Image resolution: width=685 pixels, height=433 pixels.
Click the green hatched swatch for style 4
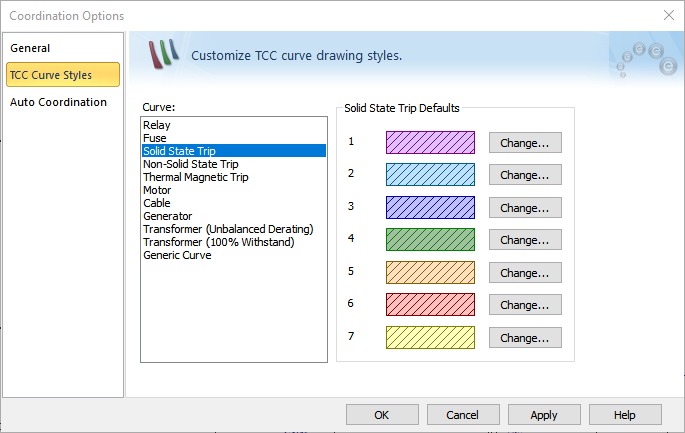point(430,240)
